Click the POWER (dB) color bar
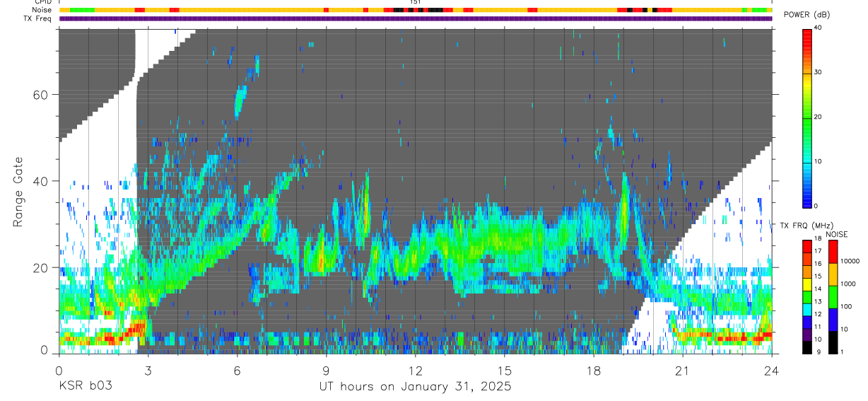868x401 pixels. (807, 117)
